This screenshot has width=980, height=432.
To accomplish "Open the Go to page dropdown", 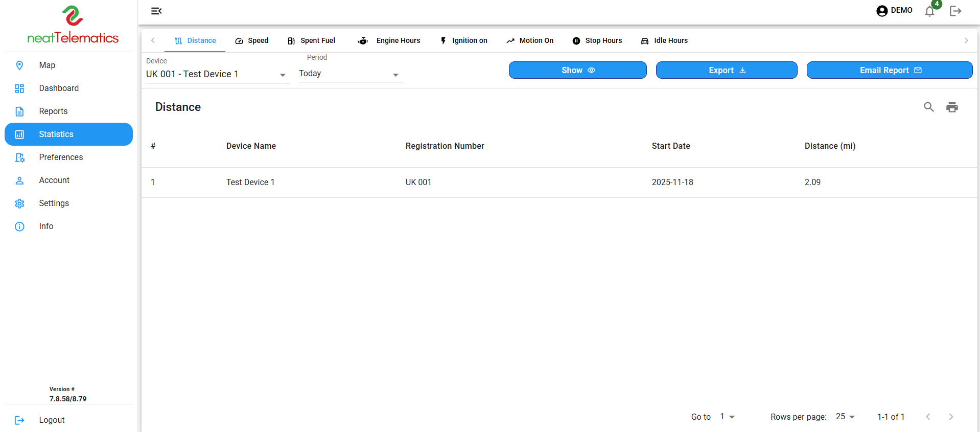I will [x=727, y=417].
